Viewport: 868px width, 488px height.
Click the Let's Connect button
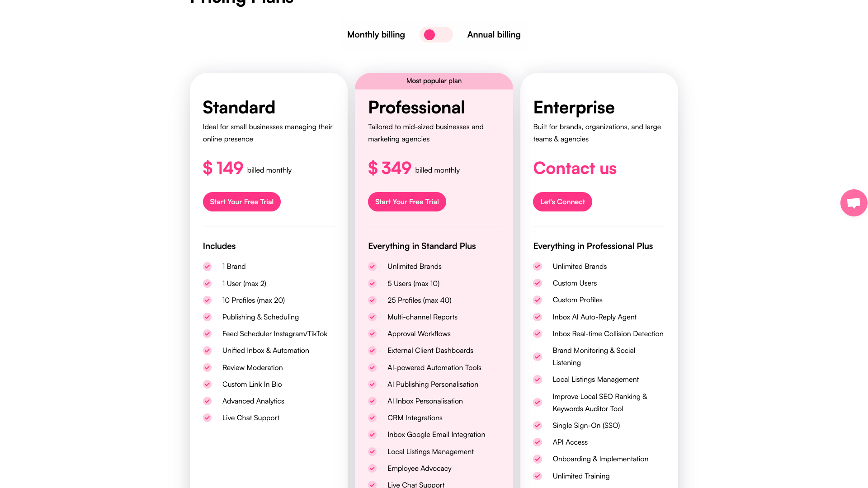[x=562, y=202]
